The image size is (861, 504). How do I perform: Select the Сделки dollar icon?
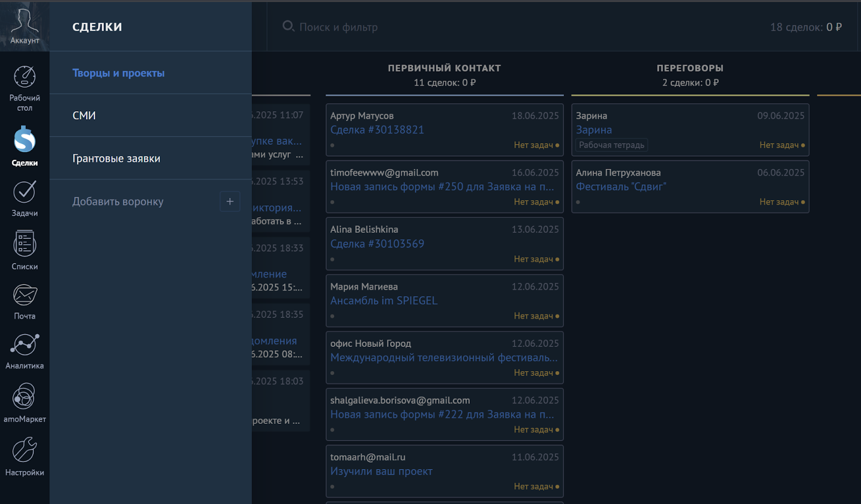click(x=24, y=140)
